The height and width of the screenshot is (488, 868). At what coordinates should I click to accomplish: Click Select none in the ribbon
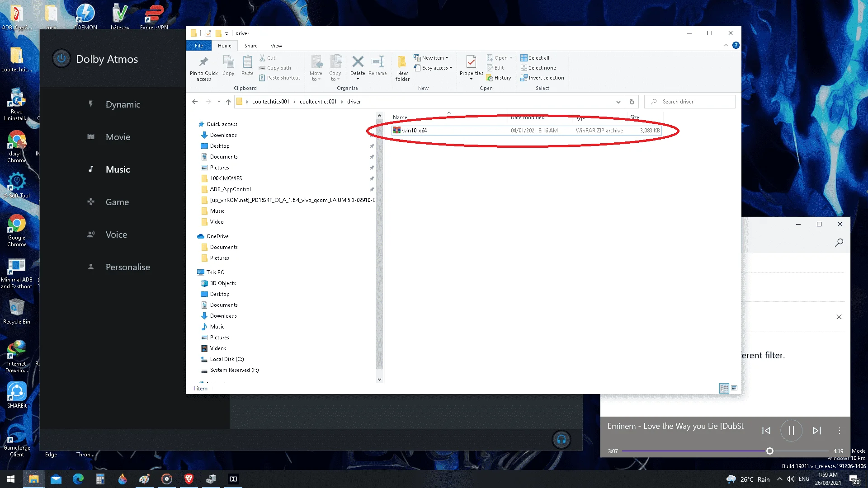point(538,68)
